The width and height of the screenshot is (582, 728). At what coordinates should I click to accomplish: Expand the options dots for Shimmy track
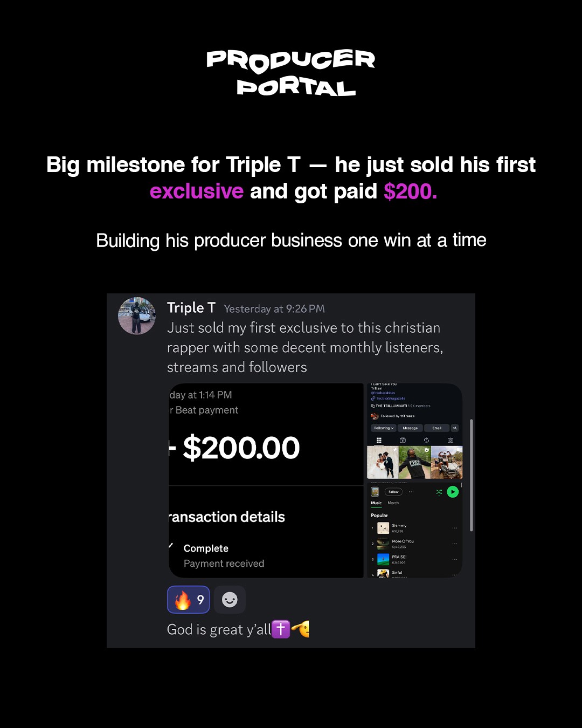click(x=455, y=528)
